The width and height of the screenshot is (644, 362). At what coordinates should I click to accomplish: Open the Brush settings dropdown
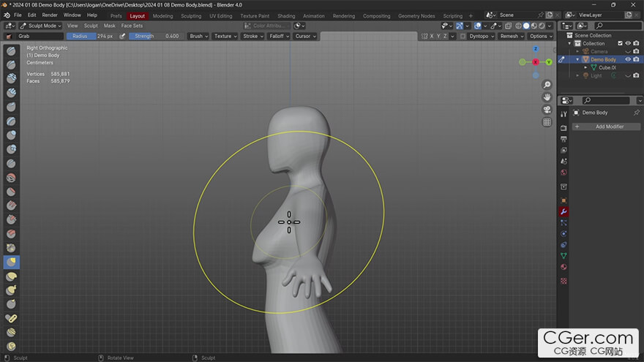pos(199,36)
